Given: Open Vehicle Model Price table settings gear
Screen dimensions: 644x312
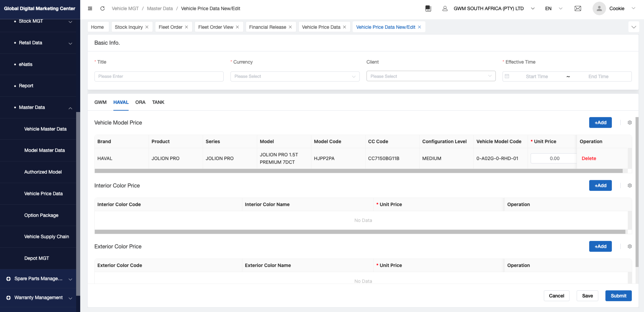Looking at the screenshot, I should point(630,122).
